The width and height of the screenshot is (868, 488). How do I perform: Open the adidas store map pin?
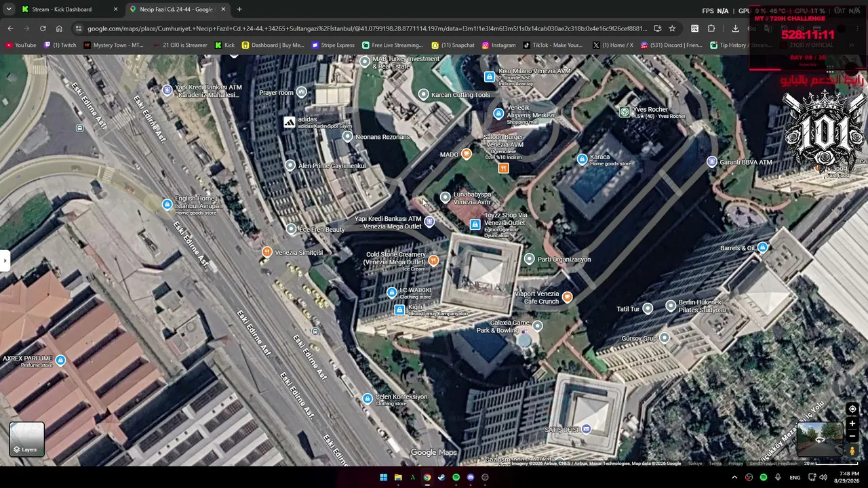[x=290, y=122]
